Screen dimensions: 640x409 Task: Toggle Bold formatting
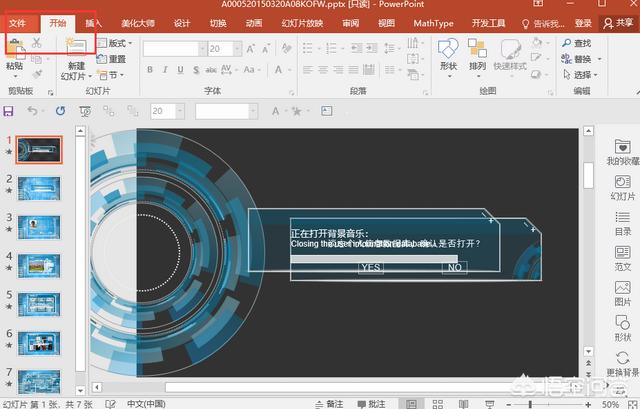pos(150,70)
